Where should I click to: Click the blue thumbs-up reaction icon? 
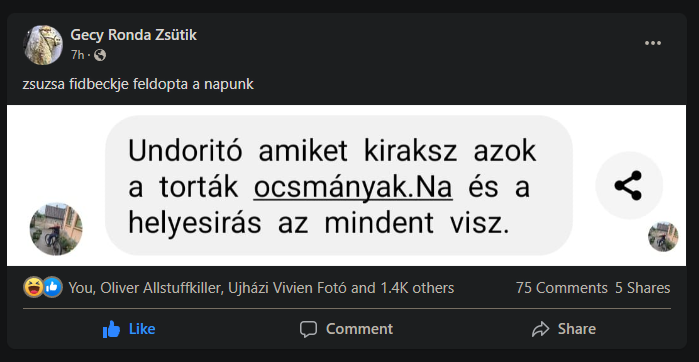(52, 288)
